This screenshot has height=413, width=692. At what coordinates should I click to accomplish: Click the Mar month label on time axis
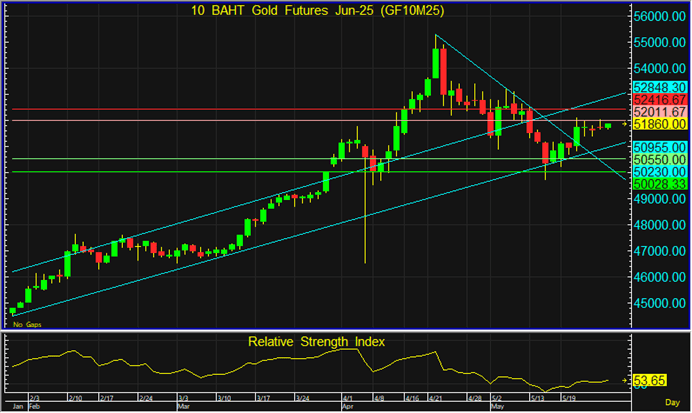(183, 407)
